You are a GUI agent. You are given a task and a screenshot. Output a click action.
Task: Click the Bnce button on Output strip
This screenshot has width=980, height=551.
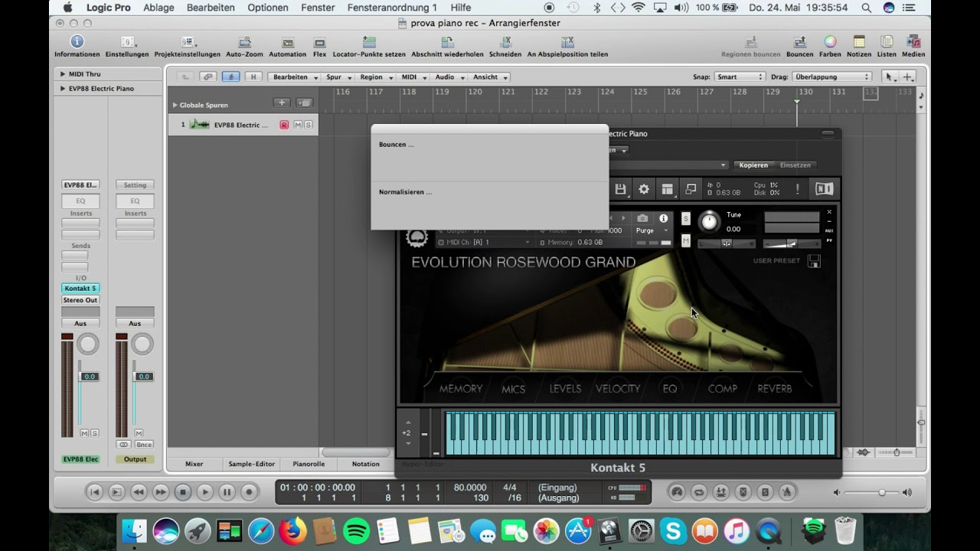(x=144, y=445)
